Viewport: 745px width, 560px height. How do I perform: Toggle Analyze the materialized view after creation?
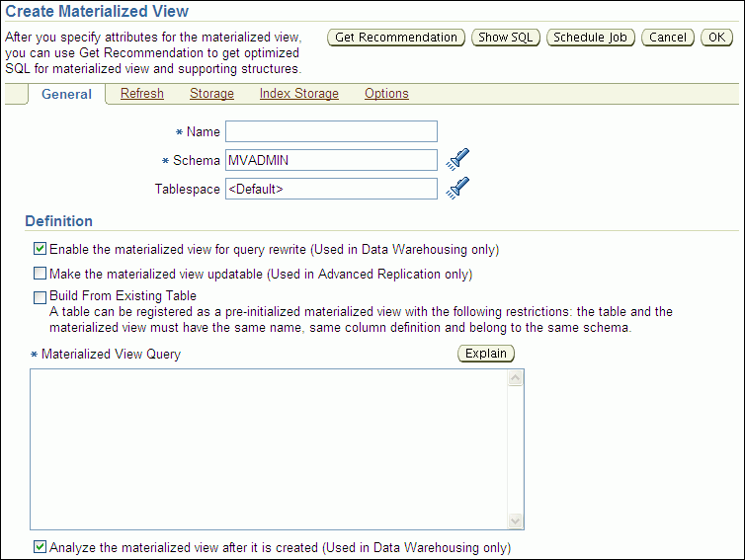[x=41, y=546]
